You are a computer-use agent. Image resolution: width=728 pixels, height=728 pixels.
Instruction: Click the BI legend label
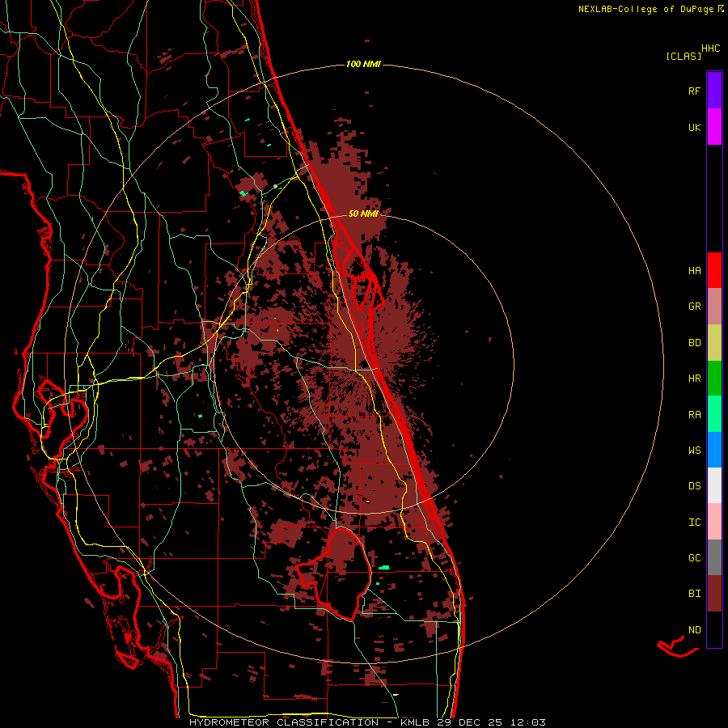(694, 594)
